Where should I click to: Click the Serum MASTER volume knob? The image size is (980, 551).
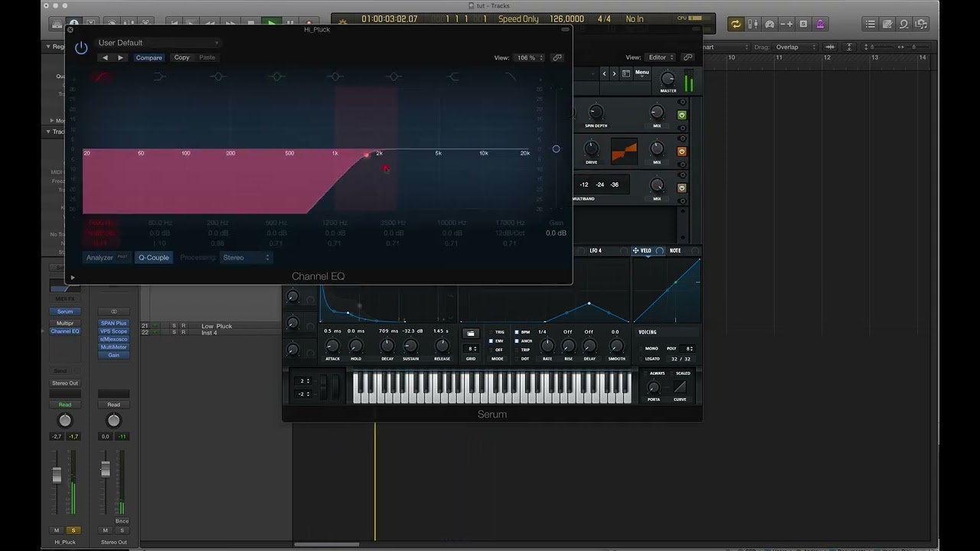point(668,79)
